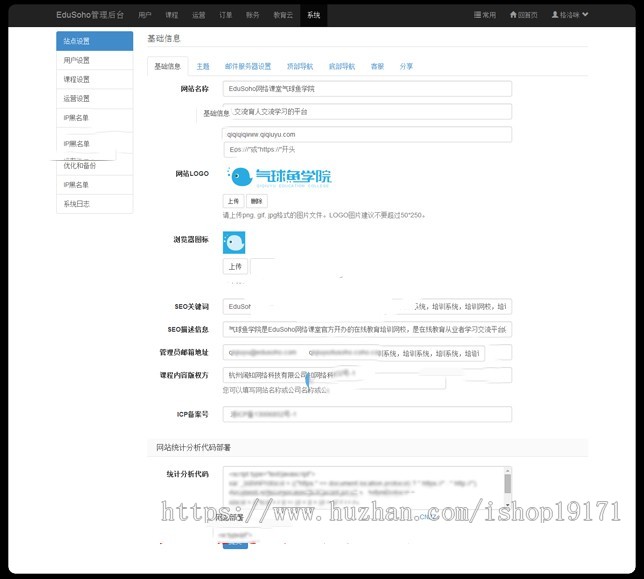Open the 教育云 menu in top navbar
The image size is (644, 579).
283,15
